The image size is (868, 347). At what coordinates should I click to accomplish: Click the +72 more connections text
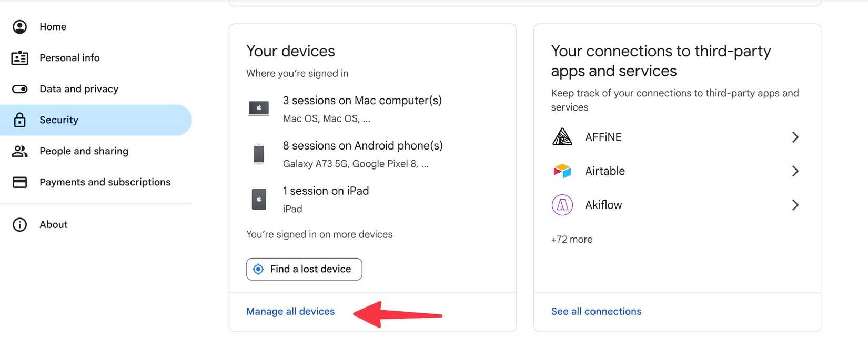pyautogui.click(x=571, y=239)
